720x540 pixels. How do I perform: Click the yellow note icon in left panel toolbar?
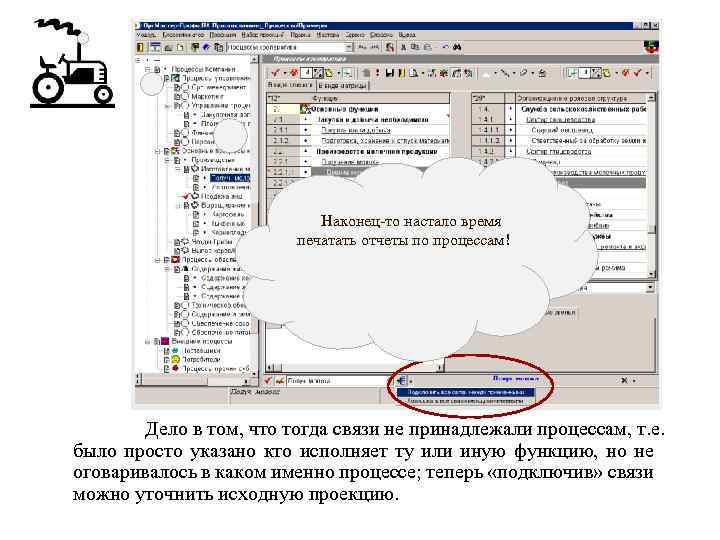[x=329, y=73]
